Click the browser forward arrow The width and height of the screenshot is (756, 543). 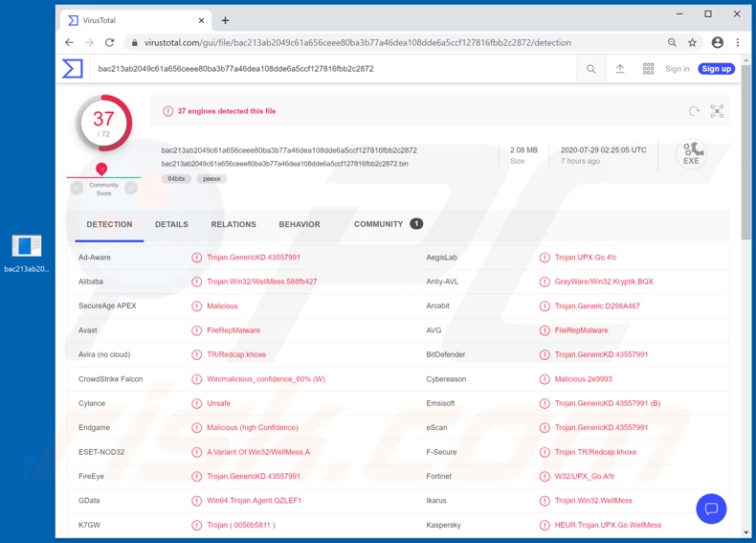89,42
